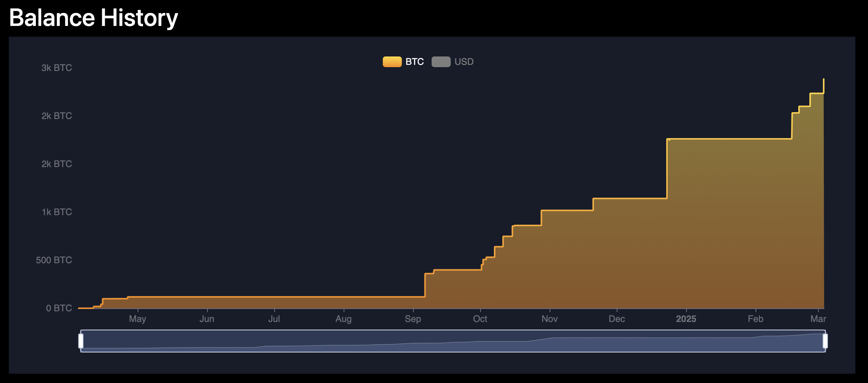Click the right handle of range slider
Image resolution: width=868 pixels, height=383 pixels.
(x=825, y=341)
